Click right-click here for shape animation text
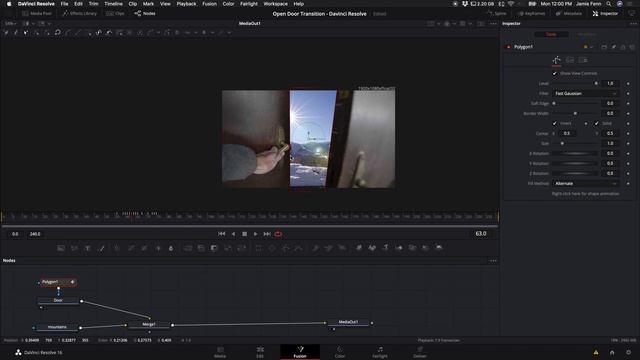The width and height of the screenshot is (640, 360). coord(585,194)
